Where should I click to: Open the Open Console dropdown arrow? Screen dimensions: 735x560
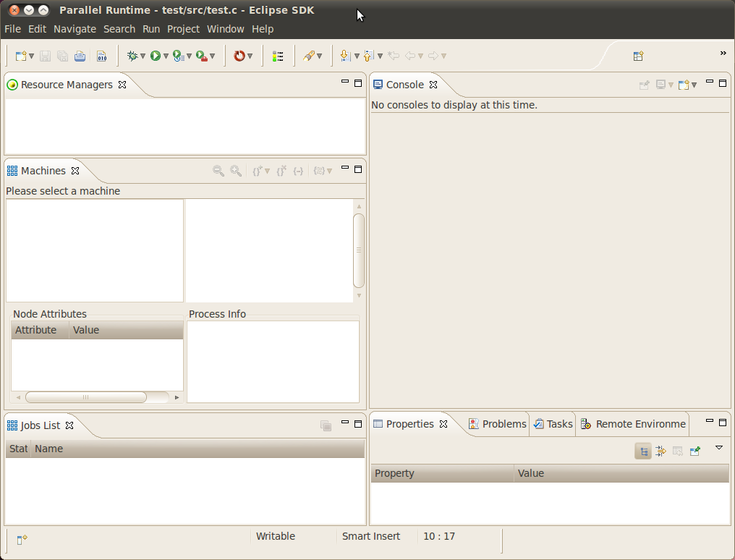[694, 85]
